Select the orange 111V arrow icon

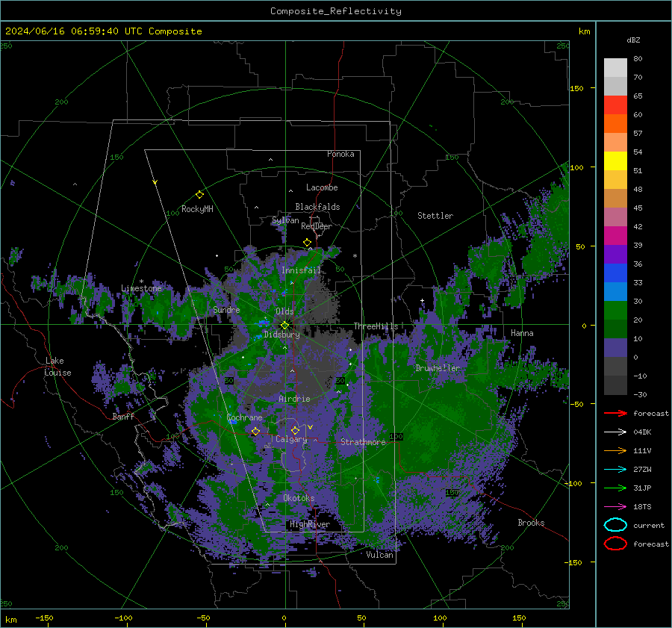click(x=615, y=450)
